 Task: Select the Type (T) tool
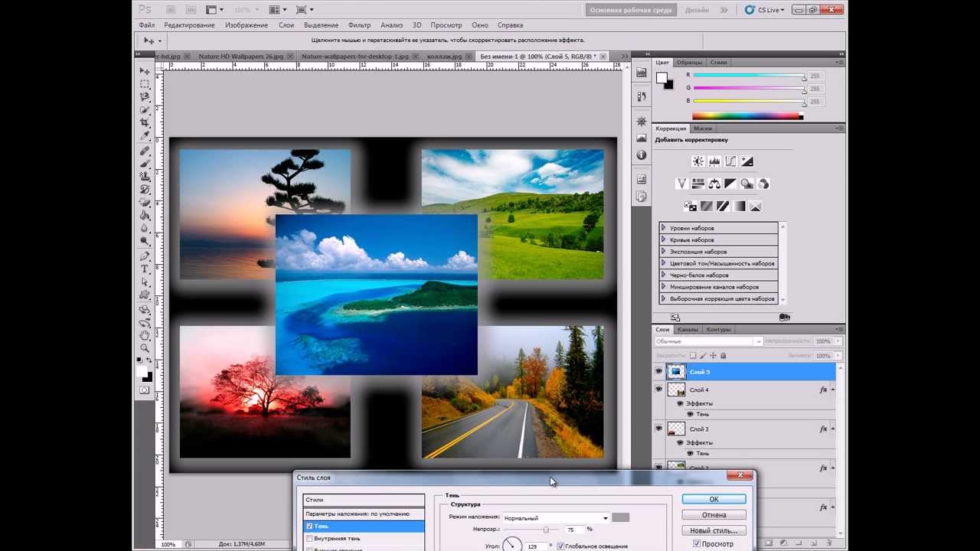[145, 269]
